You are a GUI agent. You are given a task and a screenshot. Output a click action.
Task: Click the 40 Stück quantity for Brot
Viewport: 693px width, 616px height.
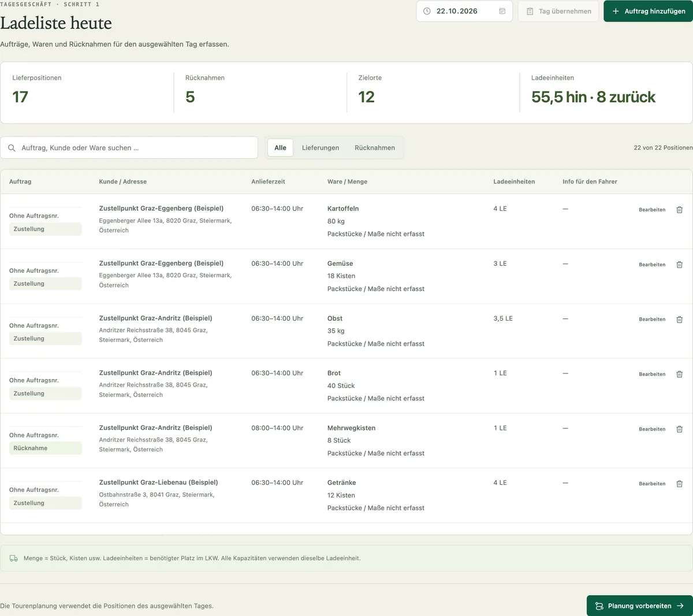[341, 386]
